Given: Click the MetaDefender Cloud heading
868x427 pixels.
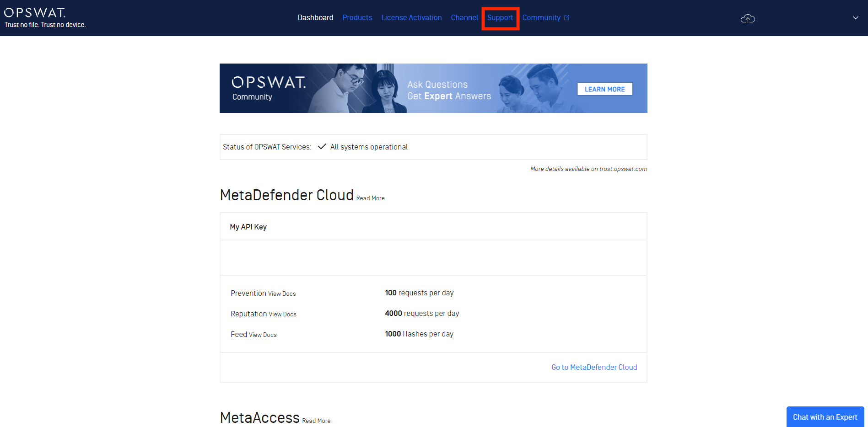Looking at the screenshot, I should coord(287,195).
